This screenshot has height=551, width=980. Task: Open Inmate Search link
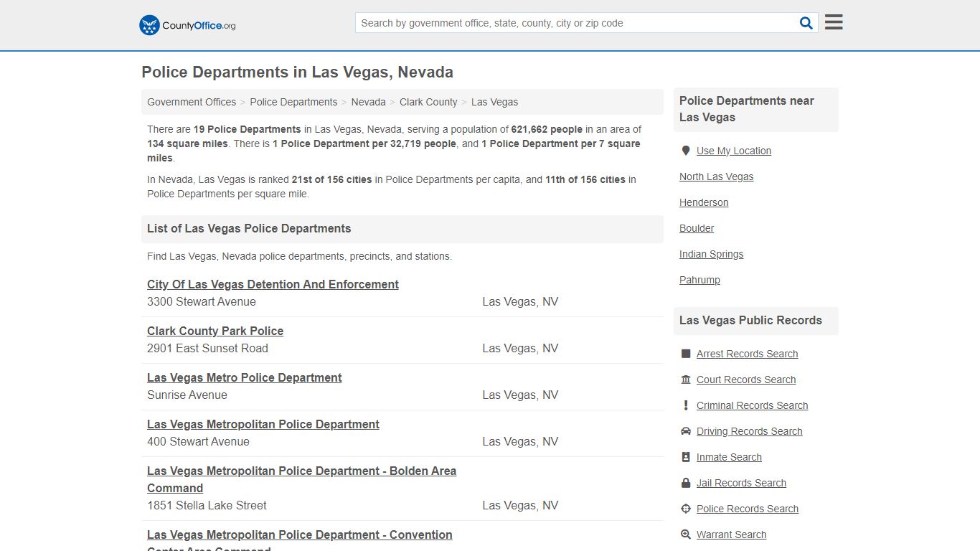click(x=729, y=457)
